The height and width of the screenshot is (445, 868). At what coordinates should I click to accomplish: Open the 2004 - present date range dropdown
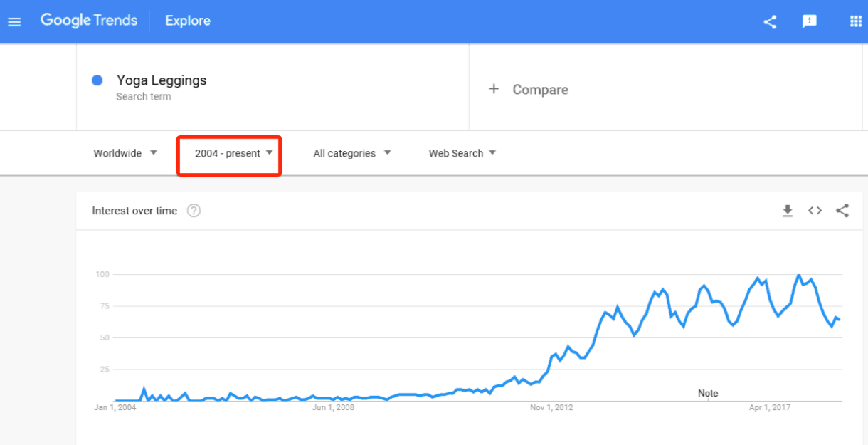tap(233, 153)
